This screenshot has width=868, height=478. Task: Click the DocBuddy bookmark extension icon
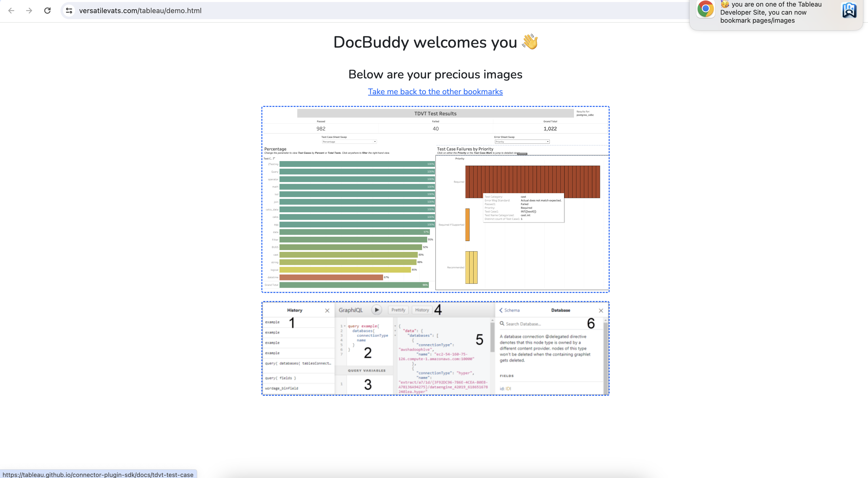tap(849, 10)
